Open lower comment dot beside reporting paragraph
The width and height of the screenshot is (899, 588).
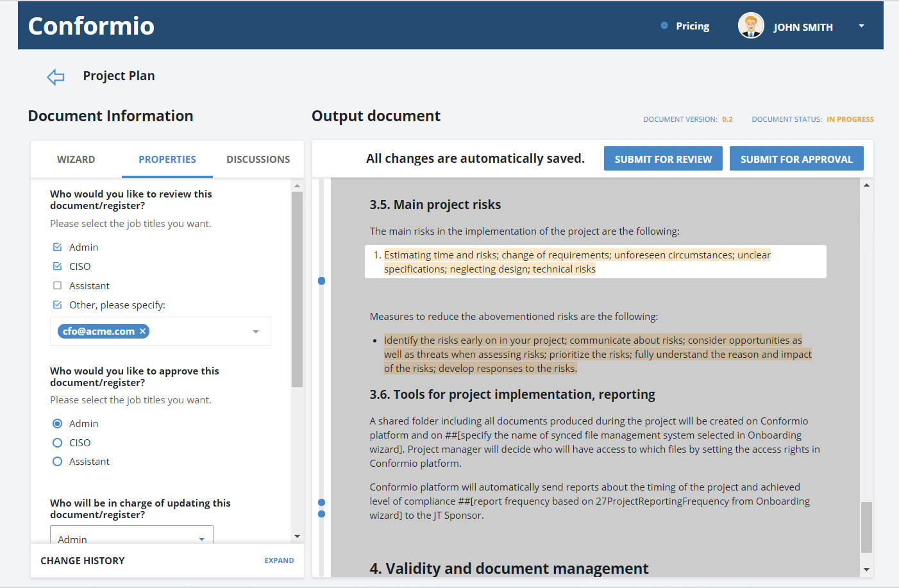pos(322,514)
